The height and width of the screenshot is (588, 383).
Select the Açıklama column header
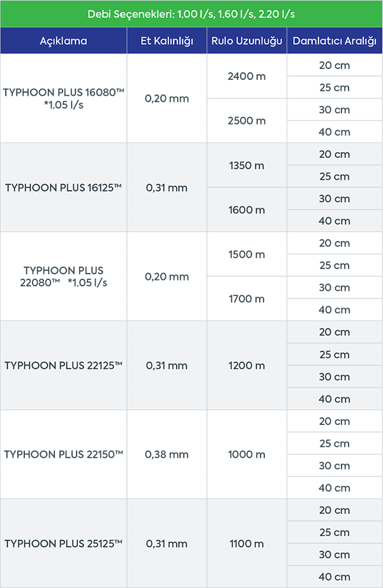point(63,42)
